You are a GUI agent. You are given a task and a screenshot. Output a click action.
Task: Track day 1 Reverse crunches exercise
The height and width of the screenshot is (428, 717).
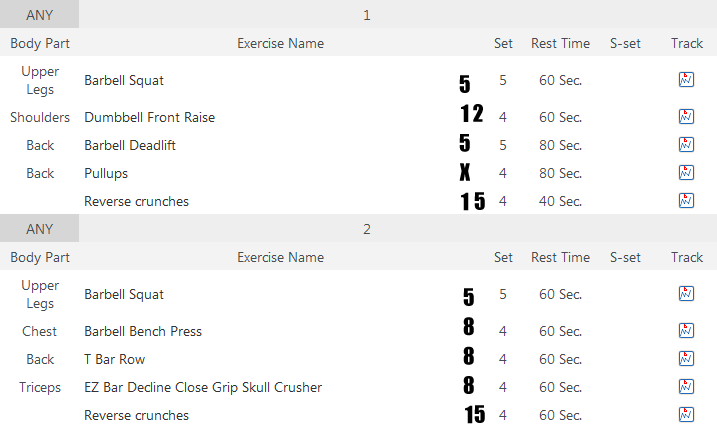click(x=686, y=201)
